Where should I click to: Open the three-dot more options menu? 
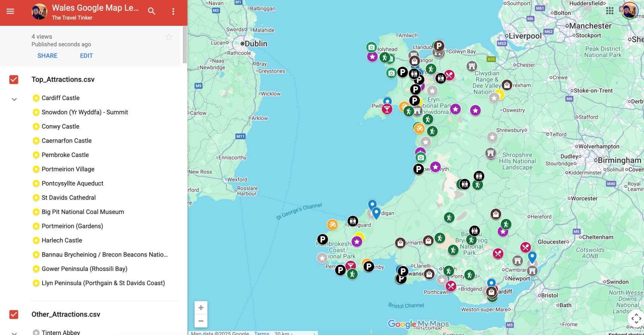pyautogui.click(x=173, y=12)
